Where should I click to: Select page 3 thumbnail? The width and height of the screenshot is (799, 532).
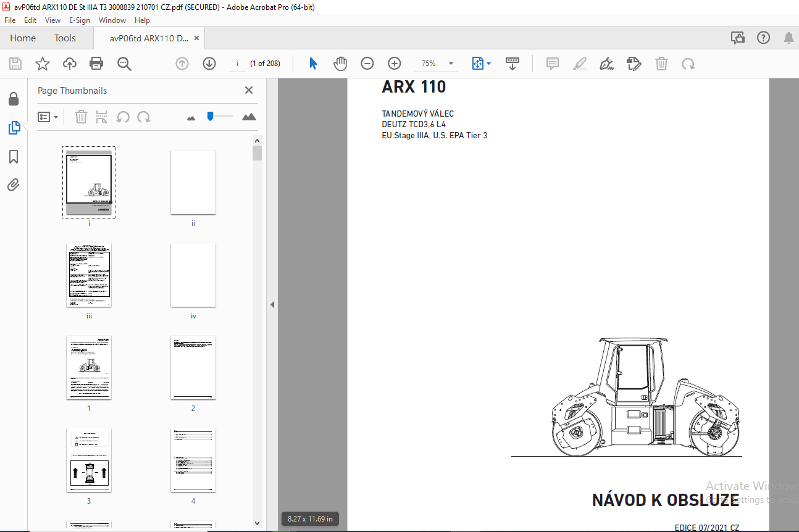tap(89, 460)
